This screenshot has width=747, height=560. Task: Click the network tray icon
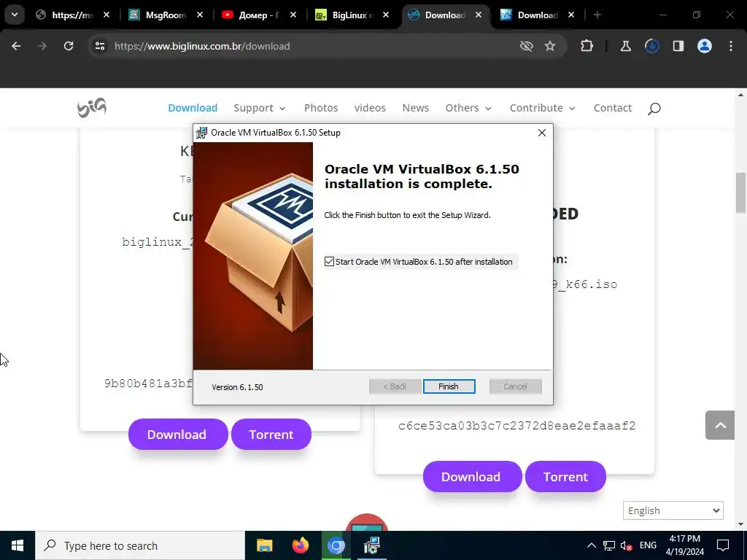[x=609, y=545]
